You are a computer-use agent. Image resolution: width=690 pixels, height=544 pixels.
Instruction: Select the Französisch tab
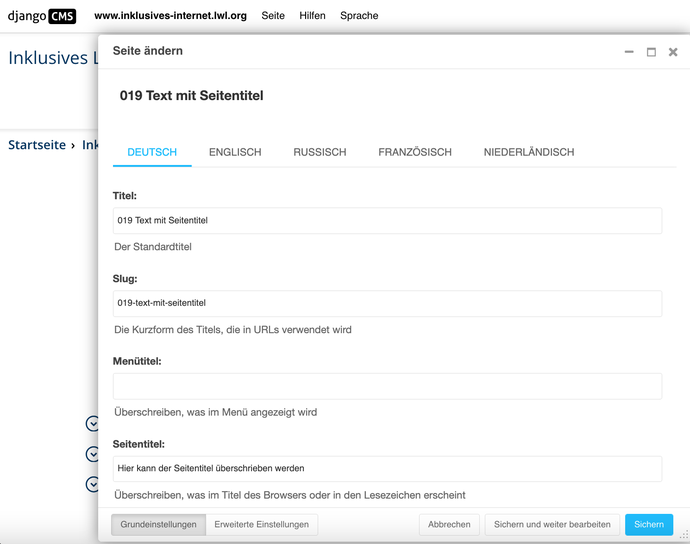415,152
